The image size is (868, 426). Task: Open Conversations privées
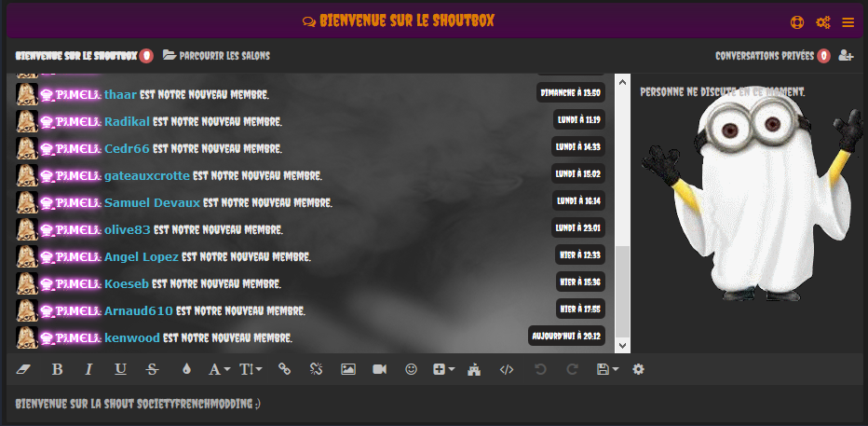765,56
